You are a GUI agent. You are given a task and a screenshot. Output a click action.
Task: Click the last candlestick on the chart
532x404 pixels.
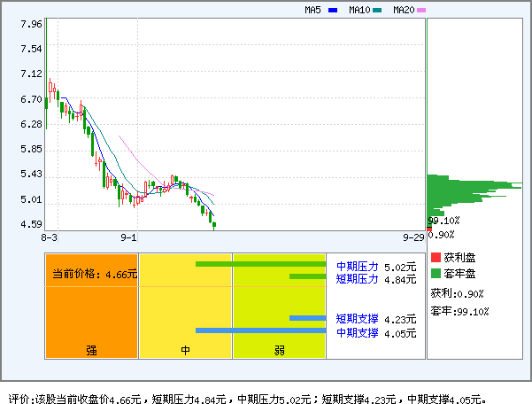214,225
